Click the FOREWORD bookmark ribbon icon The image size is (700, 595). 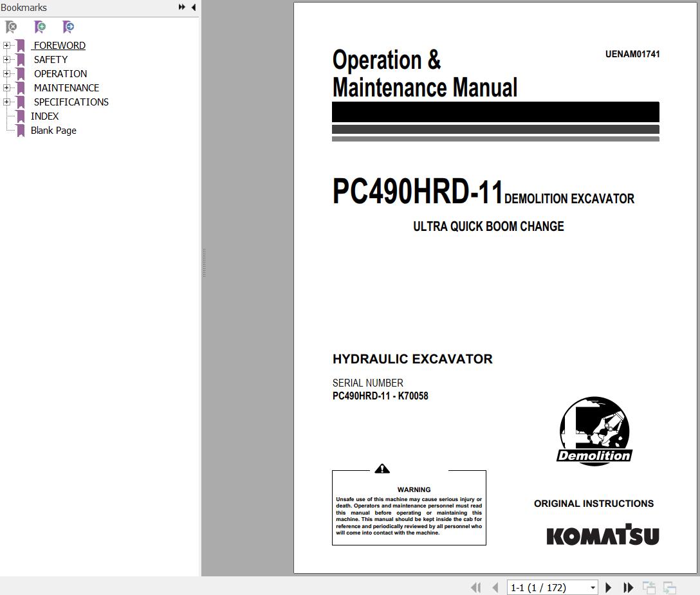21,46
